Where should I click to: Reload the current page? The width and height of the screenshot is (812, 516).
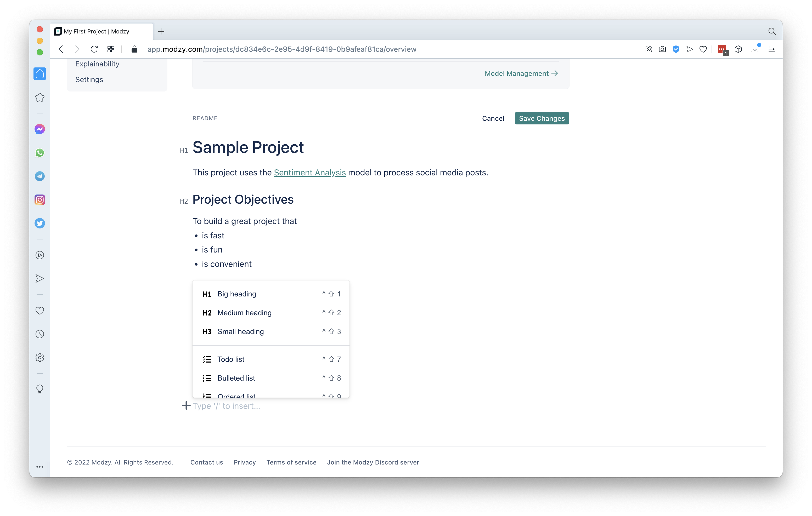(x=94, y=49)
